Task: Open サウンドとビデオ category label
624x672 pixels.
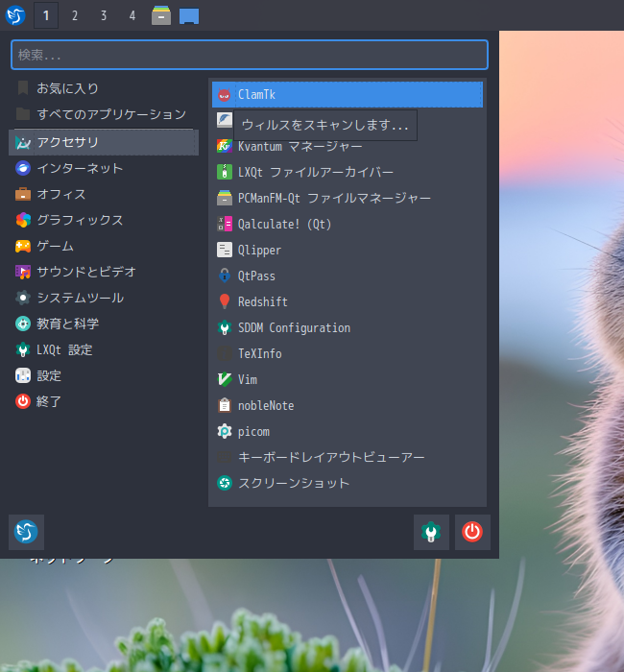Action: coord(86,272)
